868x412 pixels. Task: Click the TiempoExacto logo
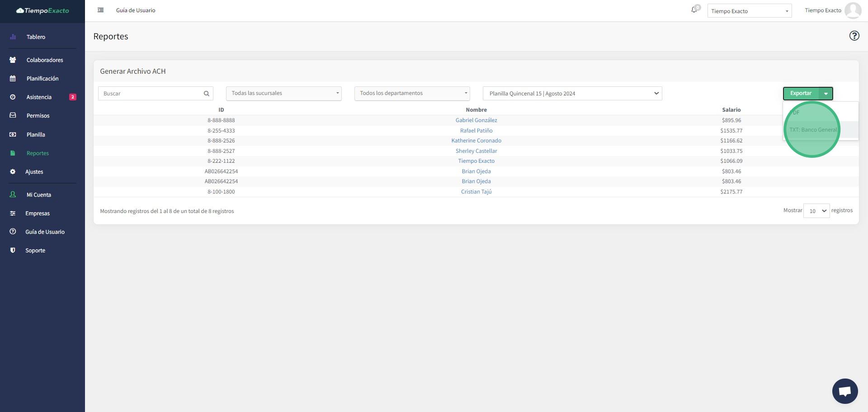pyautogui.click(x=42, y=10)
